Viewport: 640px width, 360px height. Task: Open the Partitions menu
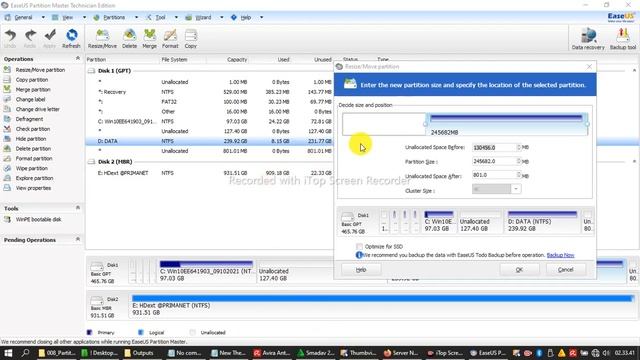[114, 18]
